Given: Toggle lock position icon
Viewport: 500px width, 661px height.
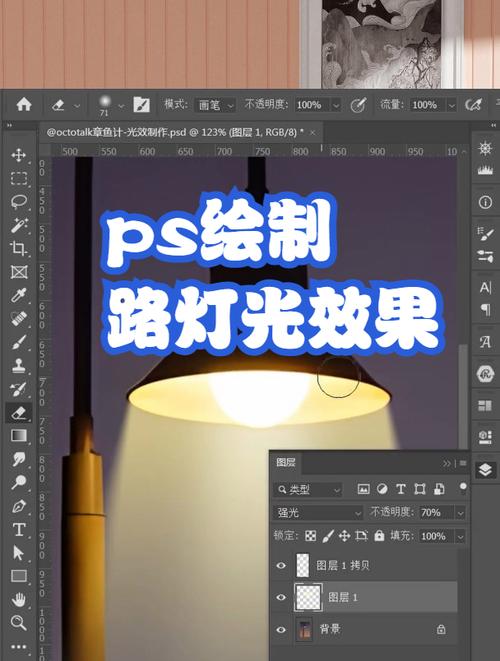Looking at the screenshot, I should click(344, 536).
